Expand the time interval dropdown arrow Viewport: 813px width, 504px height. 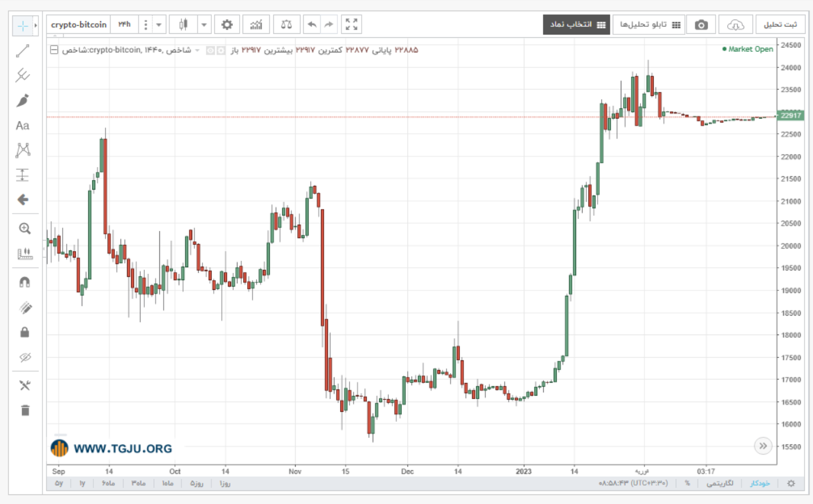tap(158, 25)
